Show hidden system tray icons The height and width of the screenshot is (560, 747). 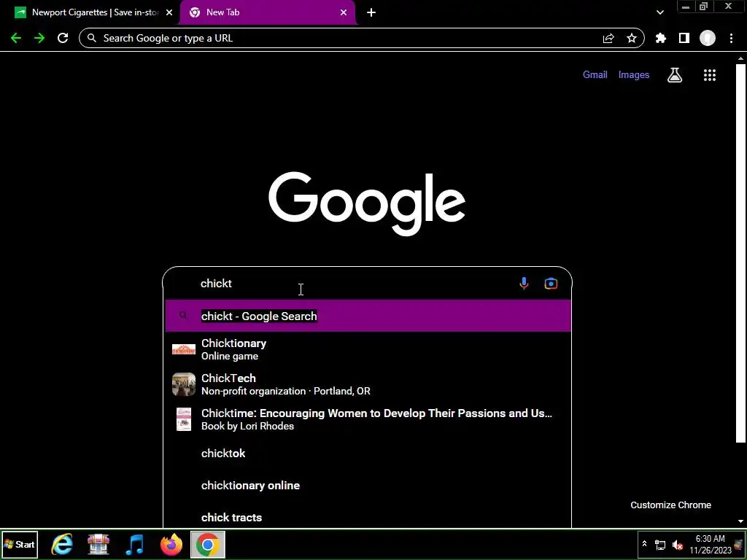click(645, 543)
